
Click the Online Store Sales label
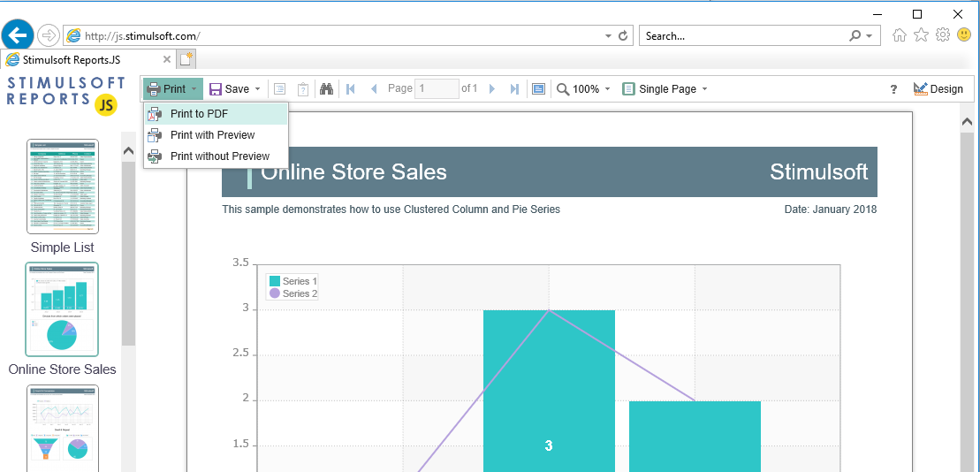point(63,369)
